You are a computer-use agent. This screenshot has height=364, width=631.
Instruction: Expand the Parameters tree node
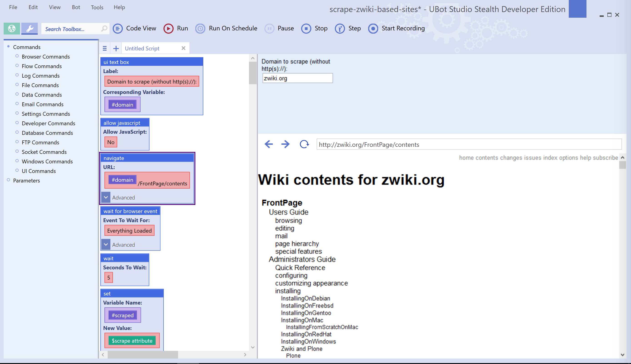pyautogui.click(x=8, y=180)
